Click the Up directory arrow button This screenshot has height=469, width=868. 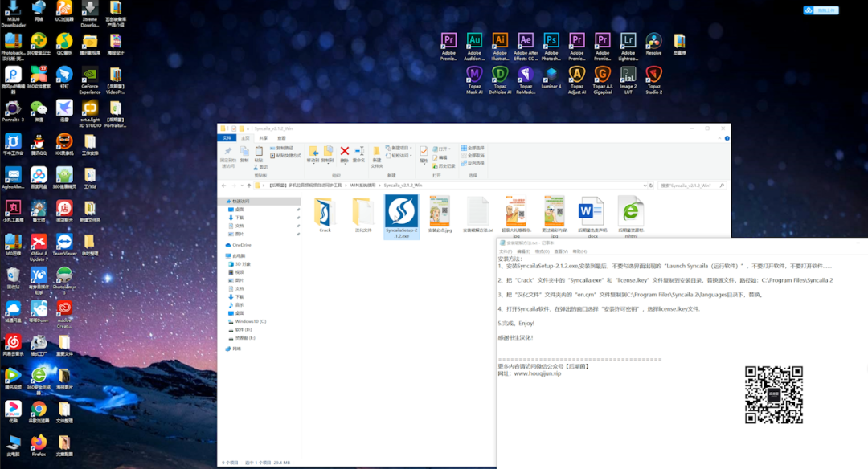[249, 186]
